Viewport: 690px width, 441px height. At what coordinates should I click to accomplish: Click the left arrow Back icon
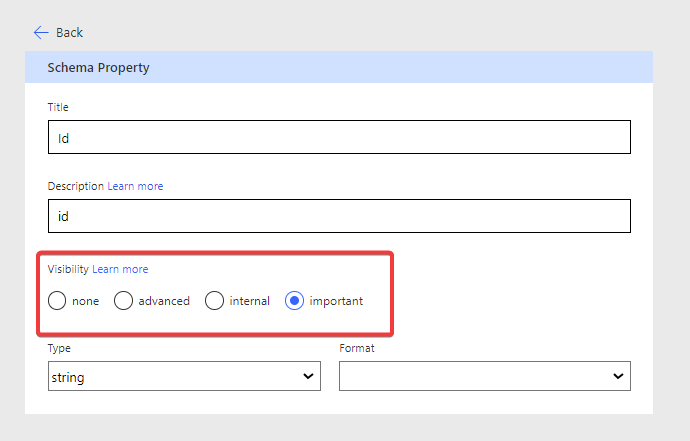[41, 33]
